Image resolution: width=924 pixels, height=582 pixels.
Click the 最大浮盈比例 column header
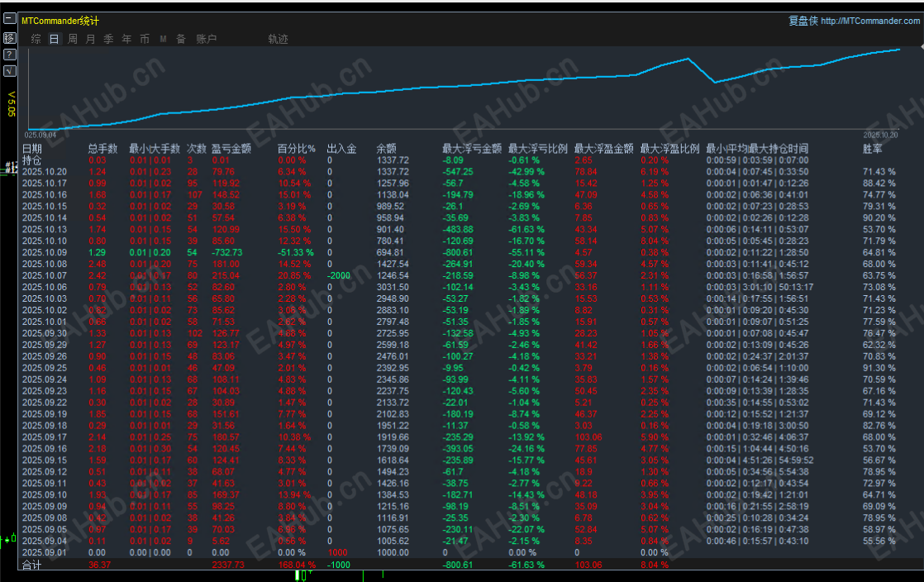point(670,149)
